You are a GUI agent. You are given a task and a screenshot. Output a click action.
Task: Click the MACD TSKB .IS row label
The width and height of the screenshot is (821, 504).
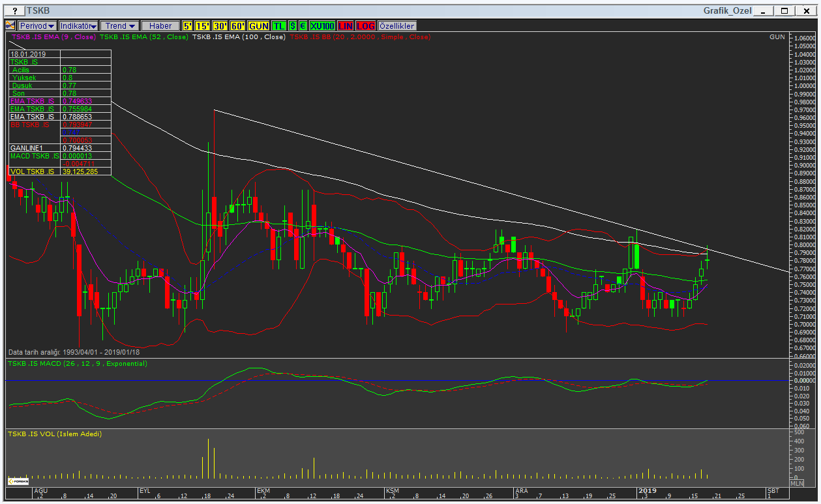pyautogui.click(x=35, y=156)
